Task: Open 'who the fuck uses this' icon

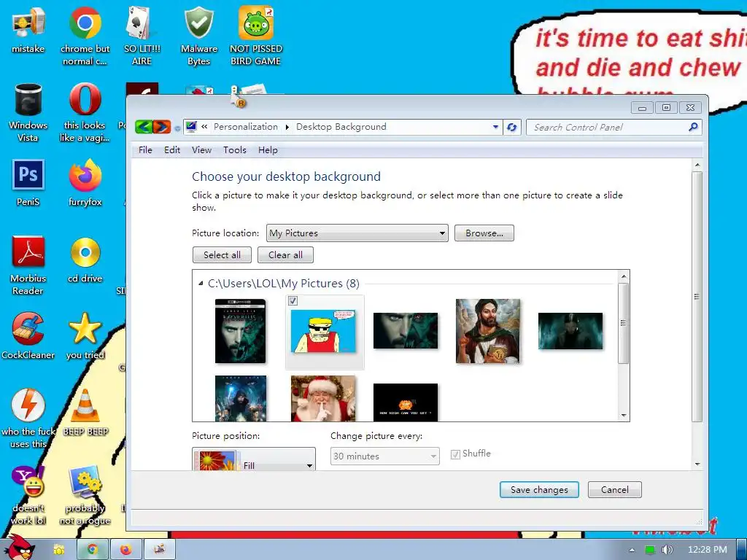Action: point(28,419)
